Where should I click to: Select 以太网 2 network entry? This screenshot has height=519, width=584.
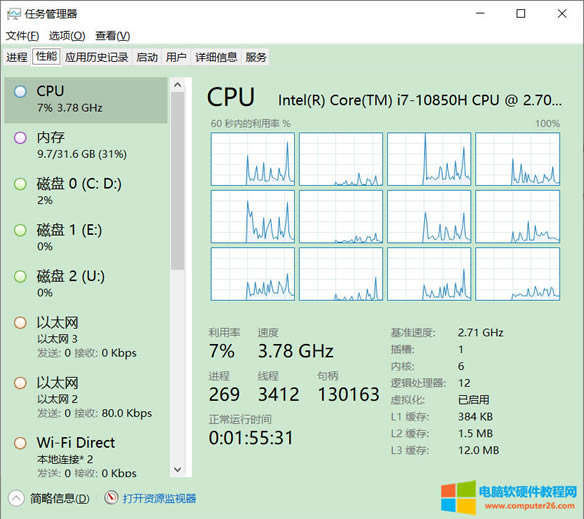click(x=86, y=397)
